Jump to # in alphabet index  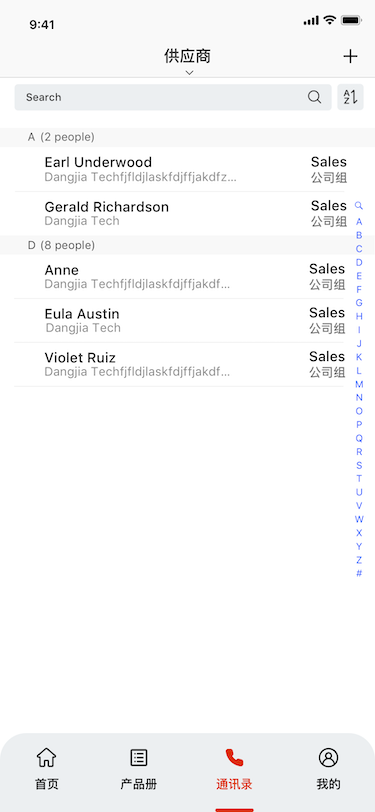359,573
